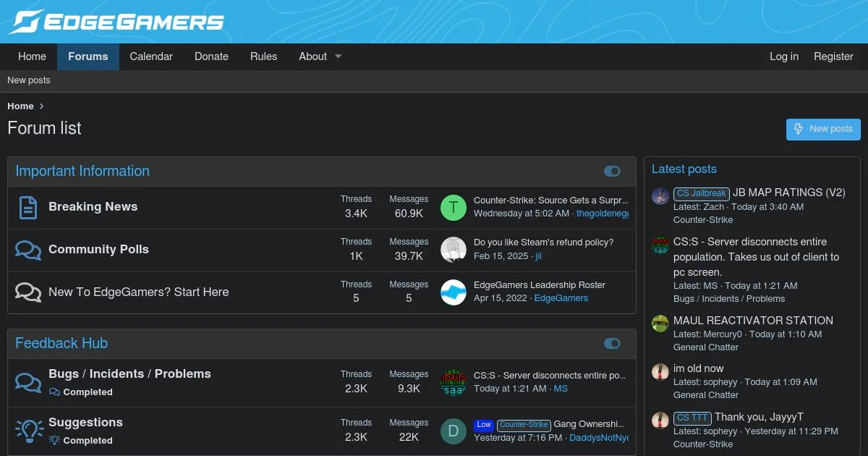Click the Breaking News document icon
The image size is (868, 456).
[x=27, y=208]
